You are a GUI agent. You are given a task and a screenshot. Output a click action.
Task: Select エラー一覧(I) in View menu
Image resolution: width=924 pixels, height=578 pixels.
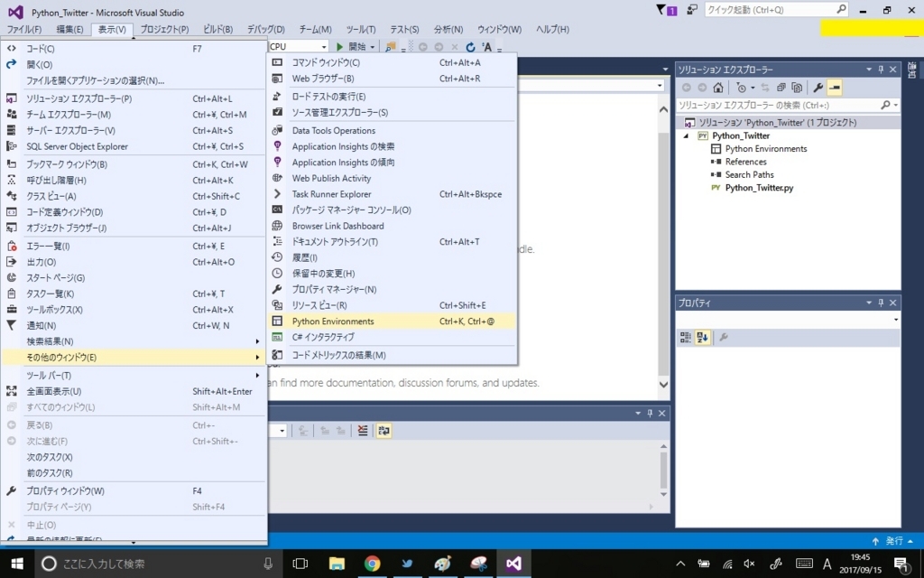134,246
